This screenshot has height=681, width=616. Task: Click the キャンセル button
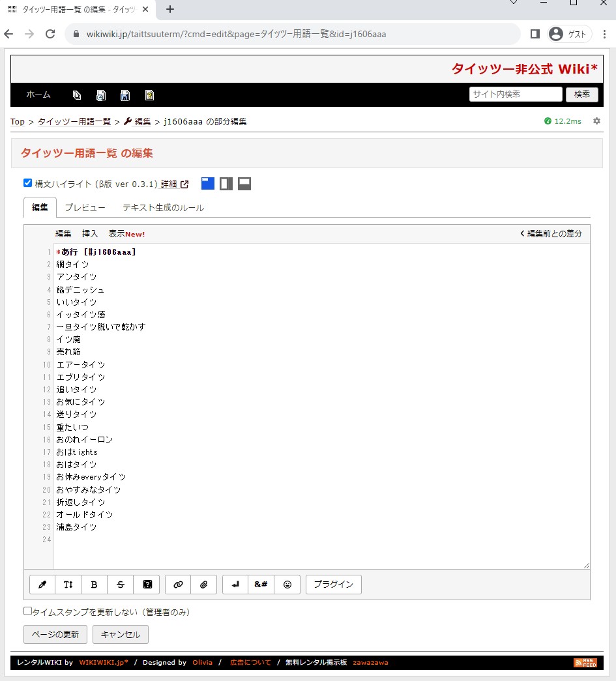click(x=121, y=634)
